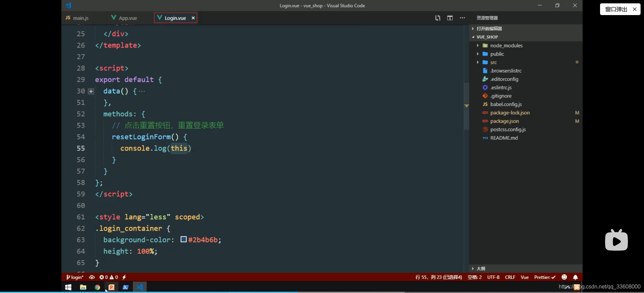
Task: Split the editor to the right
Action: pyautogui.click(x=450, y=18)
